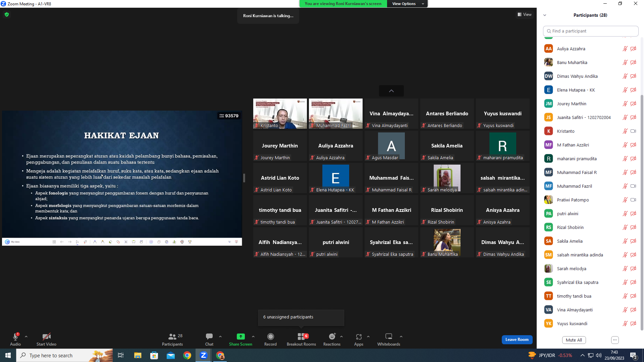Click the up chevron above the video gallery
Screen dimensions: 644x362
click(x=391, y=91)
